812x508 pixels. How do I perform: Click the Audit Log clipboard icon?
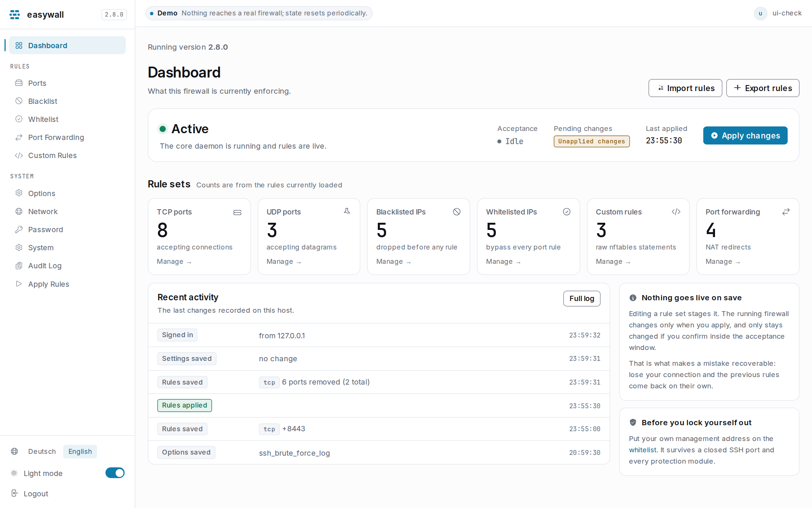click(19, 266)
